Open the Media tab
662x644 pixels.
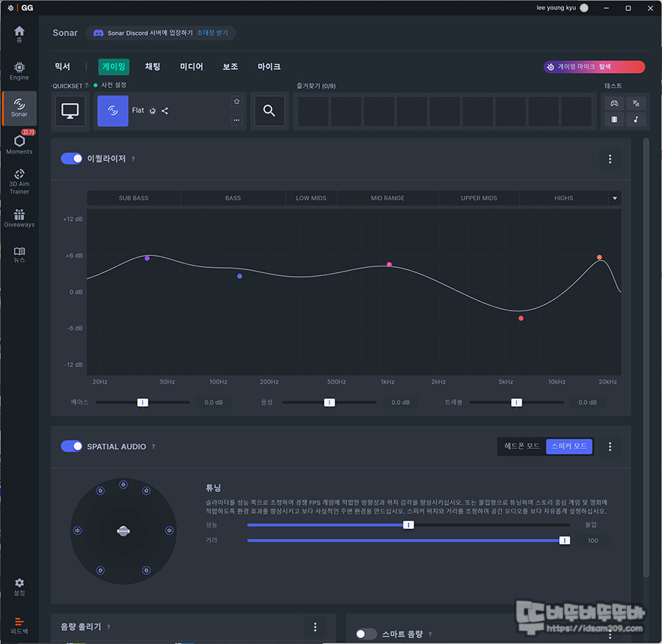point(191,67)
